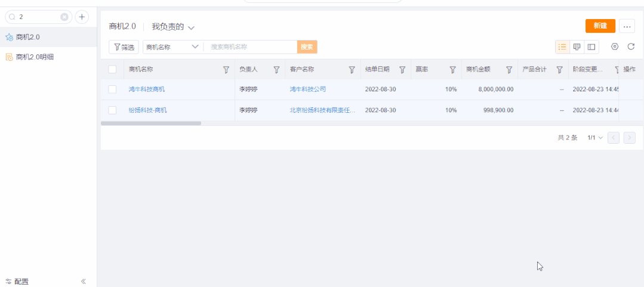
Task: Filter by 负责人 column
Action: click(276, 70)
